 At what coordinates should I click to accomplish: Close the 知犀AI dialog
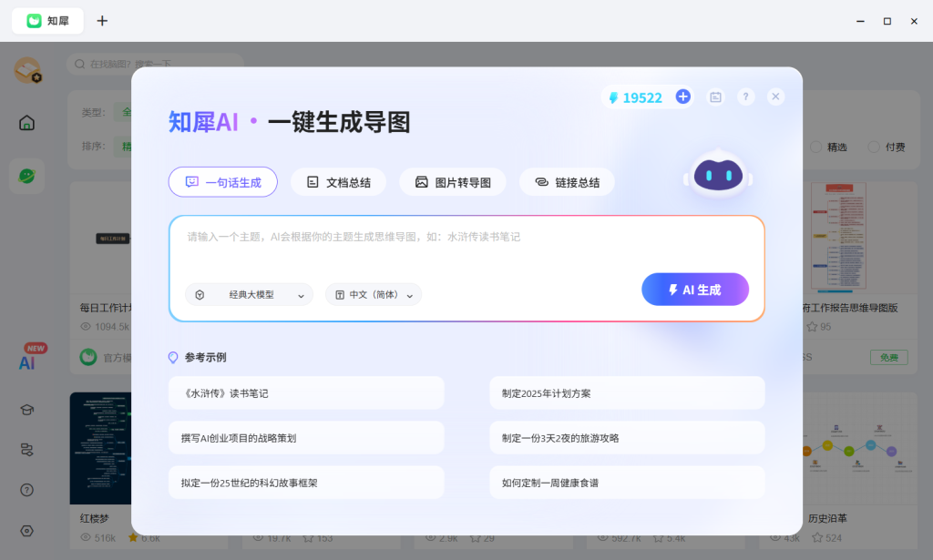point(775,97)
